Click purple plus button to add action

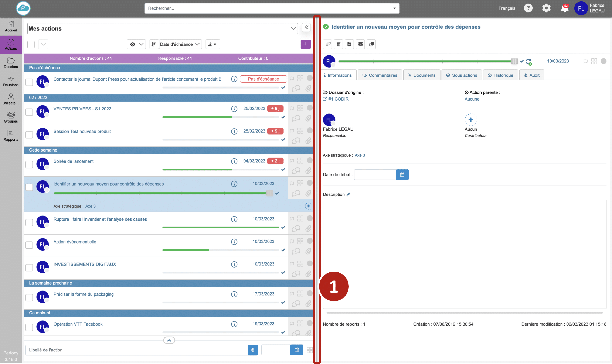[305, 44]
